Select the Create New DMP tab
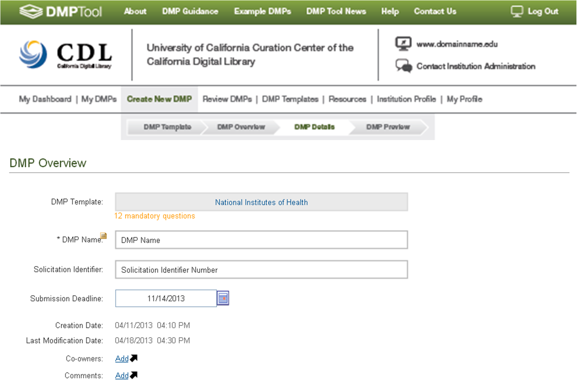The width and height of the screenshot is (578, 392). coord(159,99)
